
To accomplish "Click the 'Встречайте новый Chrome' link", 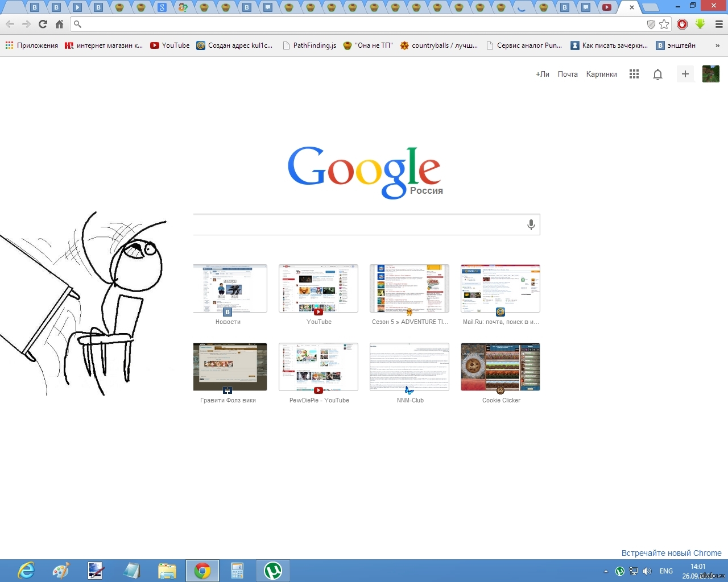I will point(671,553).
